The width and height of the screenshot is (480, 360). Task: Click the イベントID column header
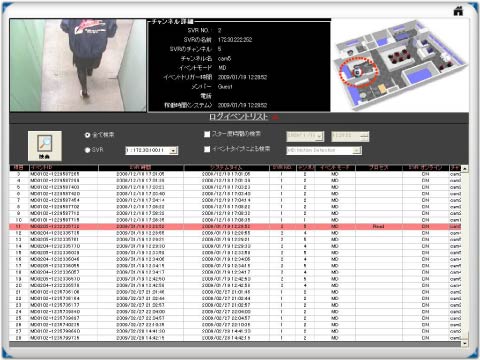(x=64, y=167)
